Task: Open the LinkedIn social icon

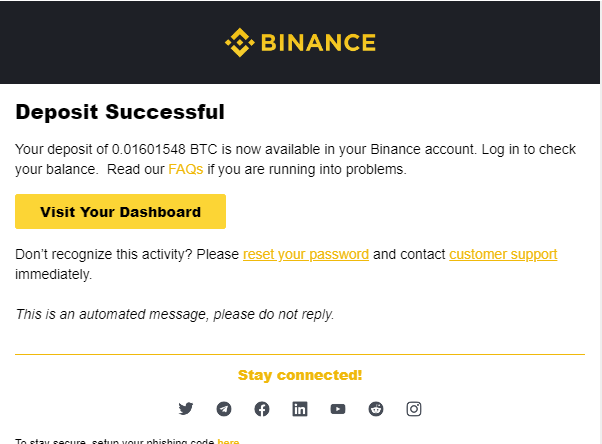Action: 300,409
